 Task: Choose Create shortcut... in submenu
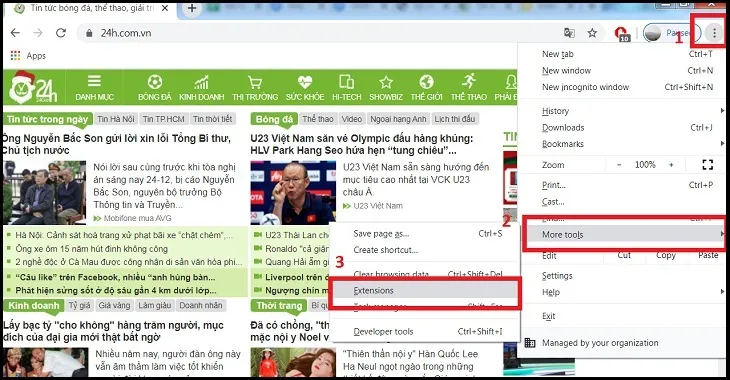point(425,250)
